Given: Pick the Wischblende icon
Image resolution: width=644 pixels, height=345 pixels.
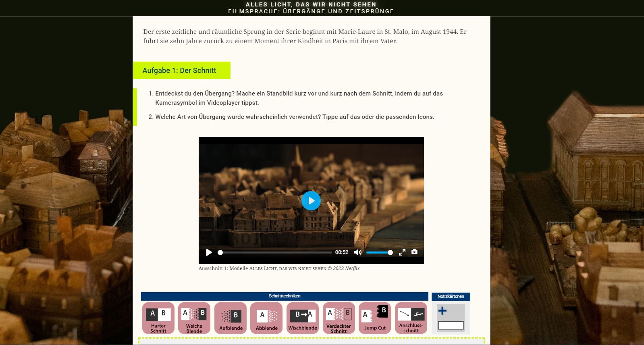Looking at the screenshot, I should [x=303, y=318].
